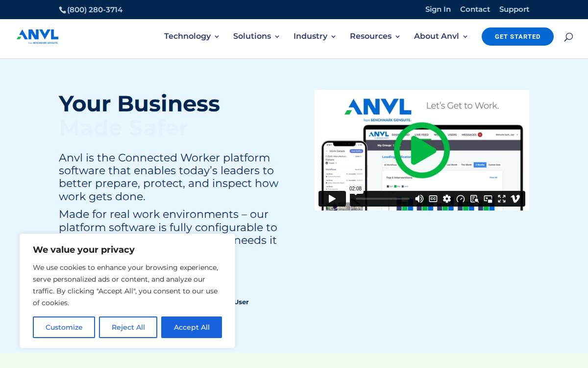588x368 pixels.
Task: Click the "Your Business" headline
Action: [x=139, y=104]
